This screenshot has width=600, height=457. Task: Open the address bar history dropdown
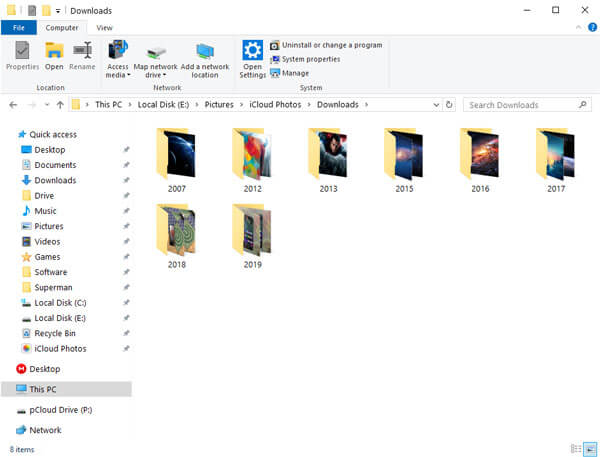(436, 105)
